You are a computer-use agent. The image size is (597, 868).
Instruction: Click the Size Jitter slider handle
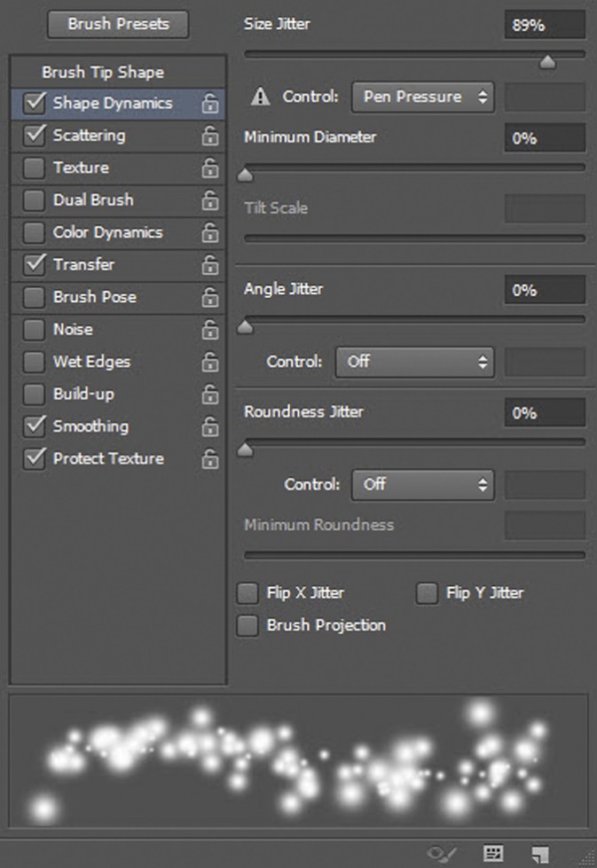point(547,61)
